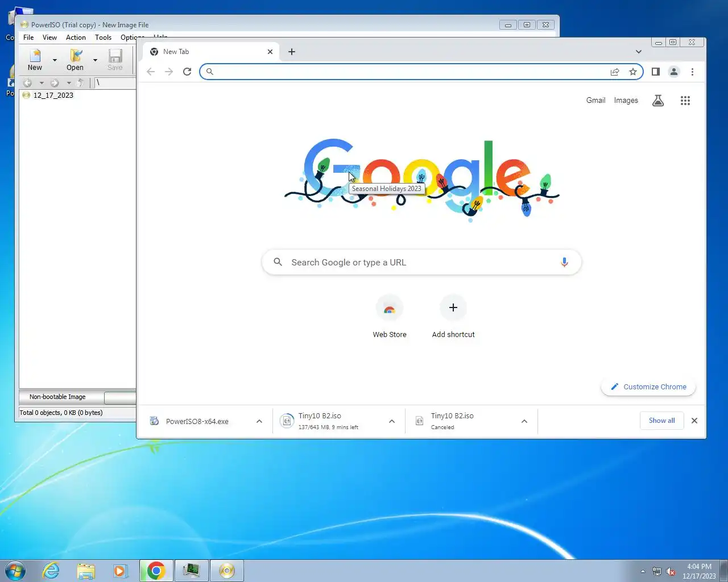The height and width of the screenshot is (582, 728).
Task: Click PowerISO forward navigation arrow
Action: 55,83
